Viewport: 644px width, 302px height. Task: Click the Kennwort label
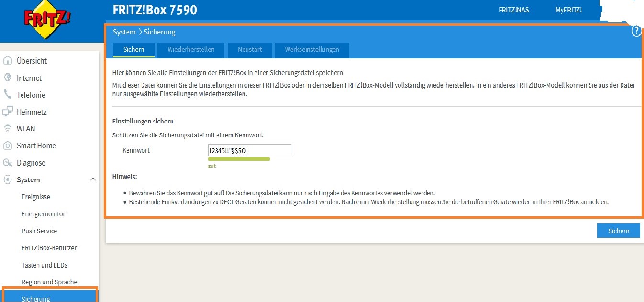click(x=136, y=150)
